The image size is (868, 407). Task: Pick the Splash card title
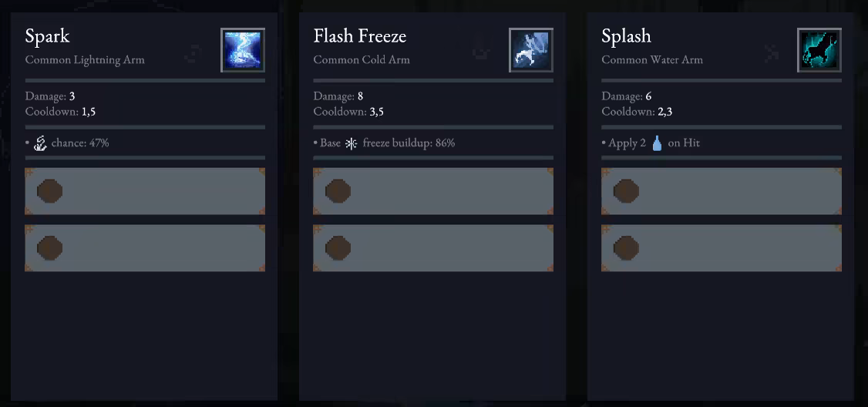pos(626,36)
